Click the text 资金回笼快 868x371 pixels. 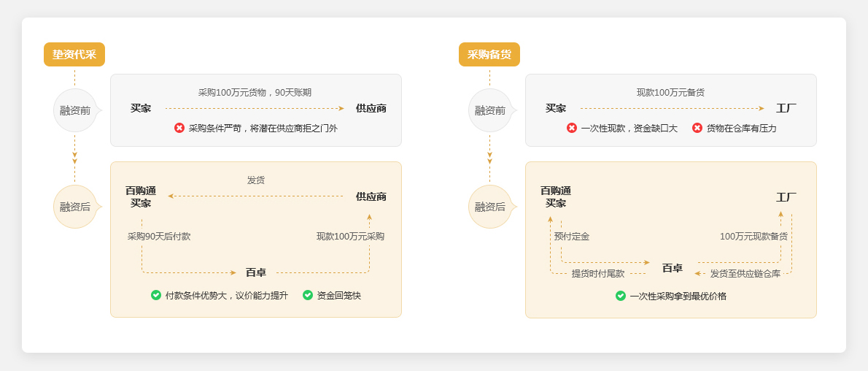pyautogui.click(x=338, y=295)
